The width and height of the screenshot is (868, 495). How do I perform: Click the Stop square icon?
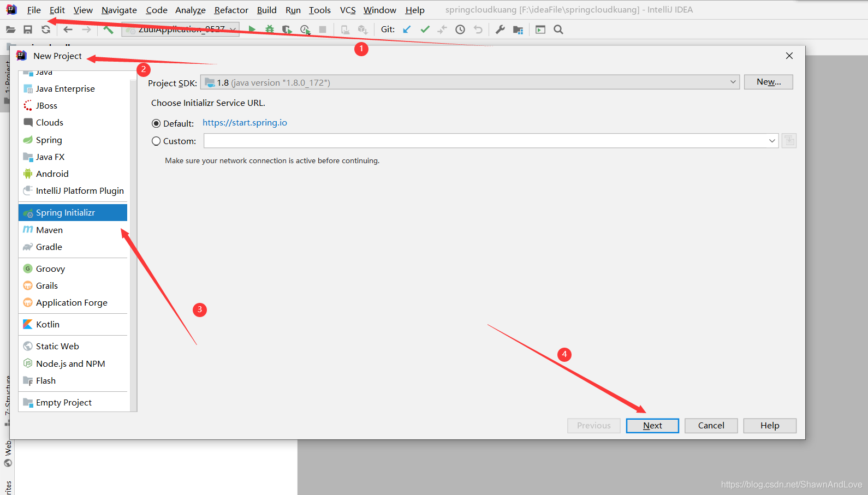click(323, 29)
